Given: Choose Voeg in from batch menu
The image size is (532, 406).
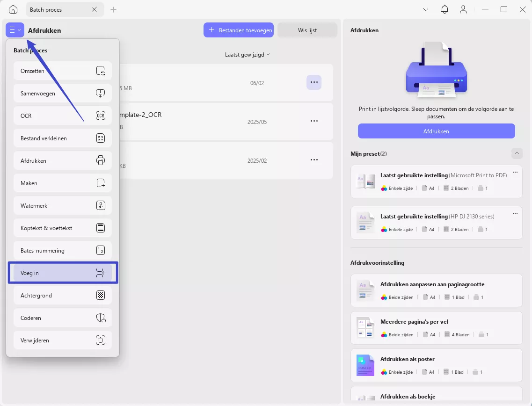Looking at the screenshot, I should [x=63, y=273].
